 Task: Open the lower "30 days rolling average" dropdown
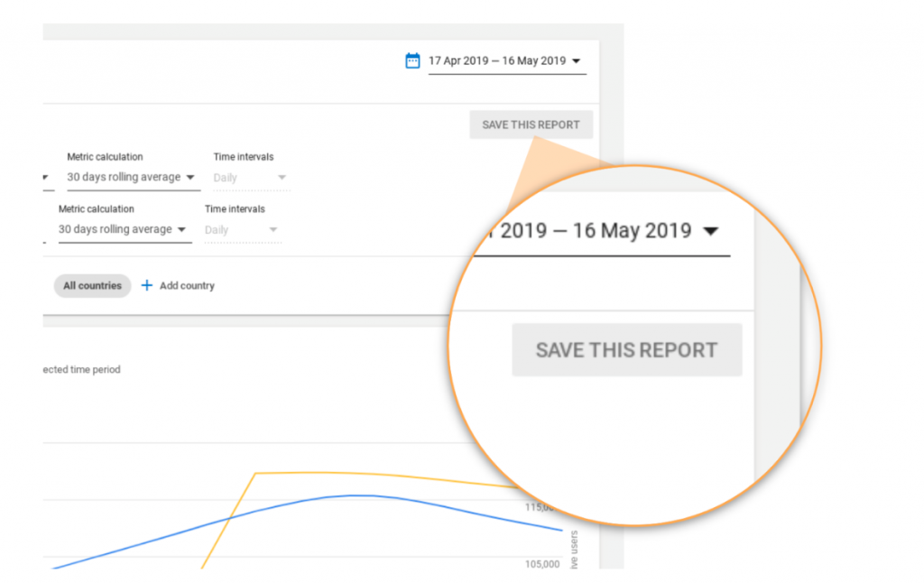click(x=115, y=229)
